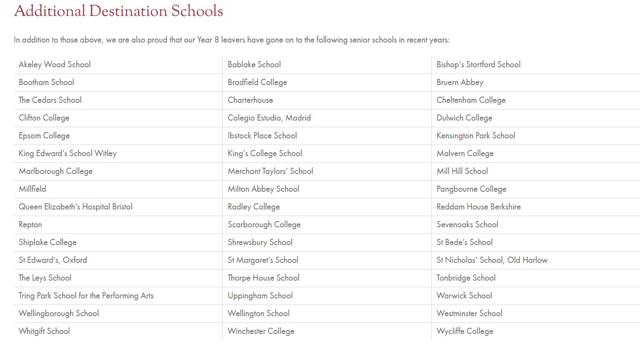The image size is (644, 344).
Task: Select Colegio Estudio, Madrid
Action: coord(269,118)
